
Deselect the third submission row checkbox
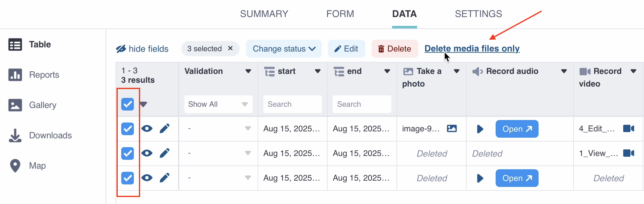click(128, 178)
